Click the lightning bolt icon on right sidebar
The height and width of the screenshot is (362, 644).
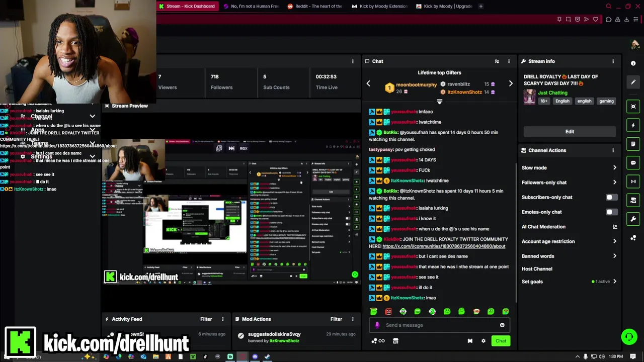click(633, 125)
